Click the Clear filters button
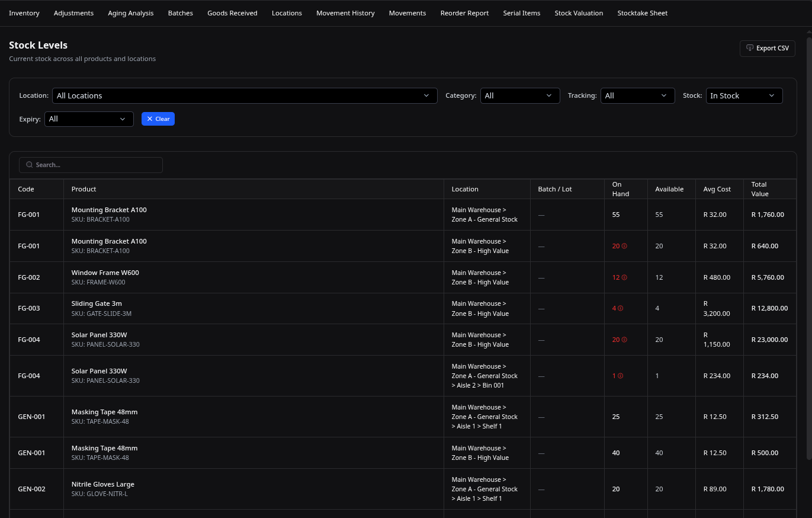 [x=158, y=119]
